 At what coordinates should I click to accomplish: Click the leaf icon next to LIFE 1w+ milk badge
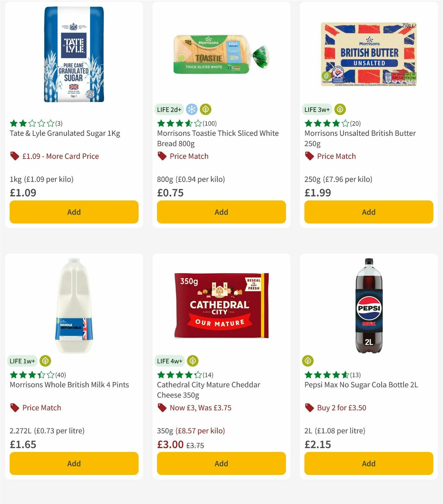click(x=45, y=361)
